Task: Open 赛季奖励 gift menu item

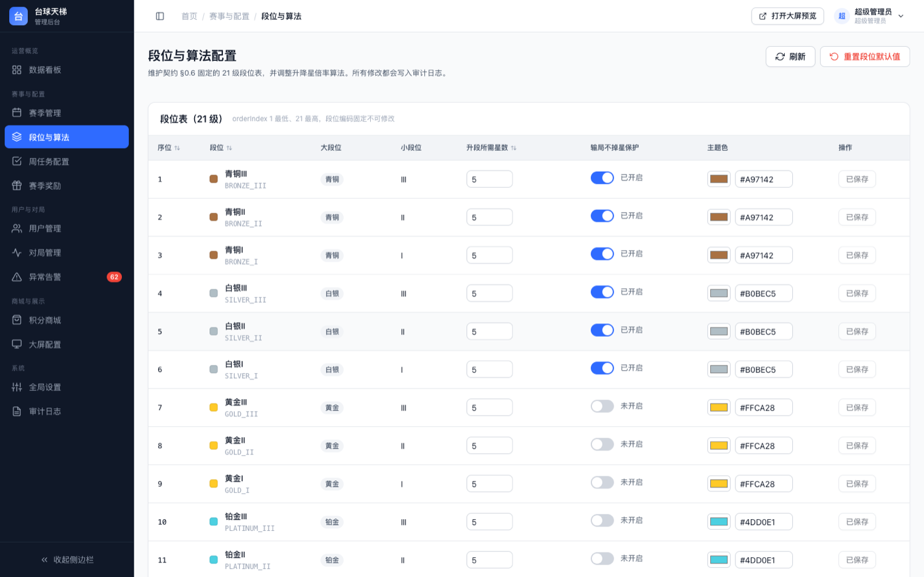Action: coord(67,185)
